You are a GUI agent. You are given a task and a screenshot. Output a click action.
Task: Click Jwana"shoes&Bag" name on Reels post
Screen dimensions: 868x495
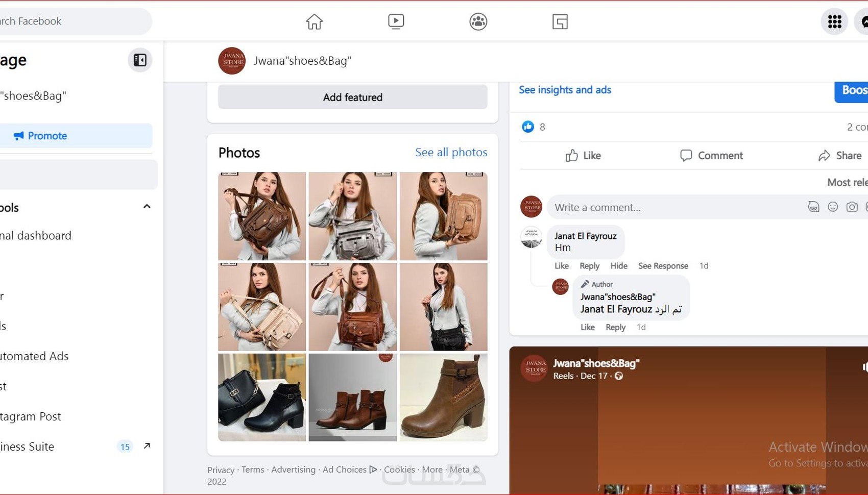click(x=596, y=363)
